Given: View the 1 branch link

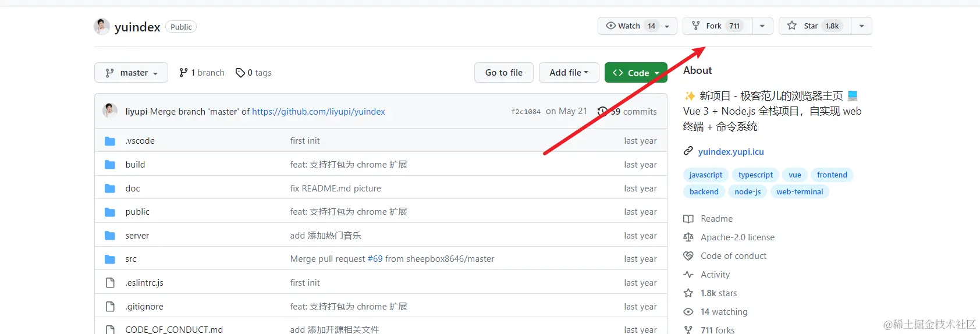Looking at the screenshot, I should pyautogui.click(x=202, y=73).
